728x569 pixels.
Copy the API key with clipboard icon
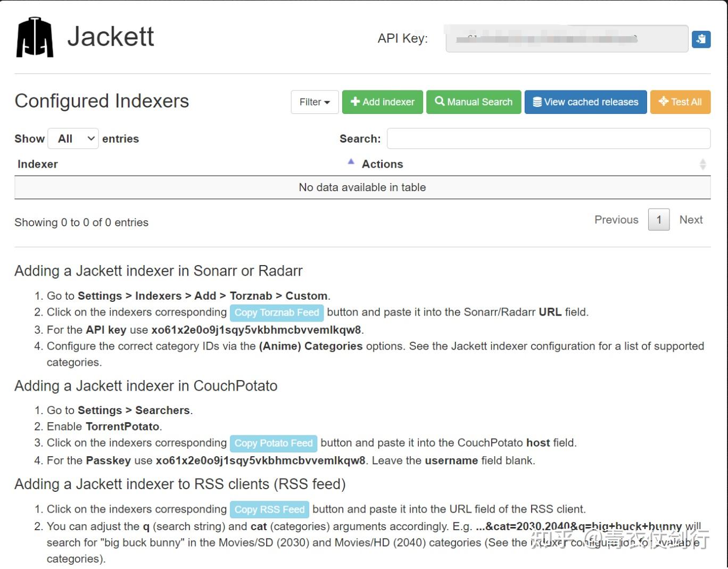[x=701, y=39]
